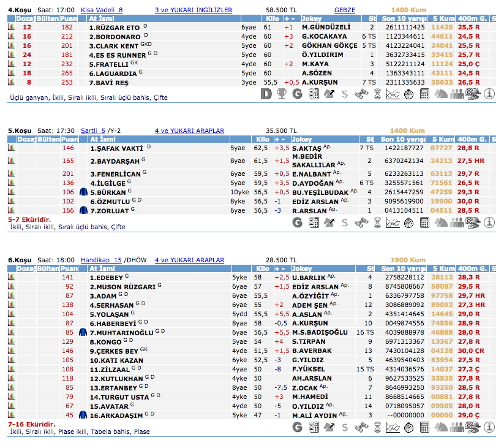Open the GEBZE link in race 4

(x=344, y=10)
